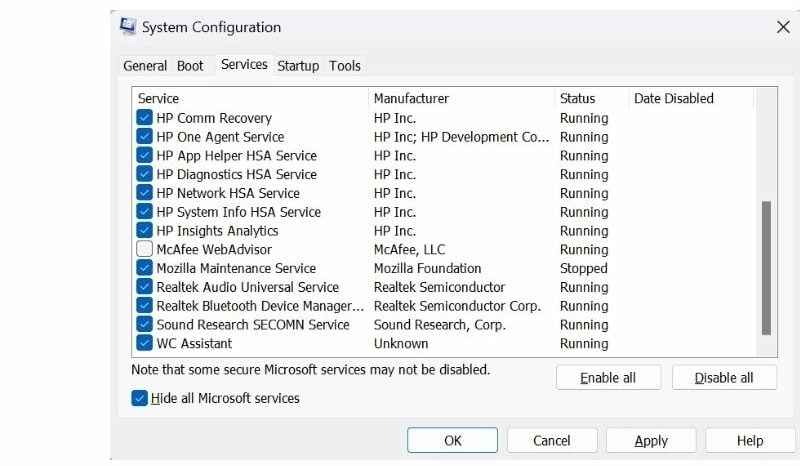Select the 'Unknown' manufacturer cell
Viewport: 800px width, 466px height.
pyautogui.click(x=401, y=344)
